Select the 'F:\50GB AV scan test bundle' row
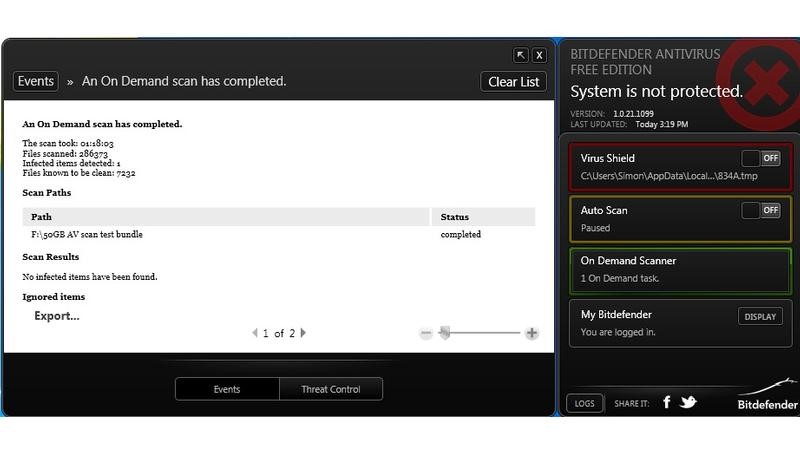 (x=279, y=235)
